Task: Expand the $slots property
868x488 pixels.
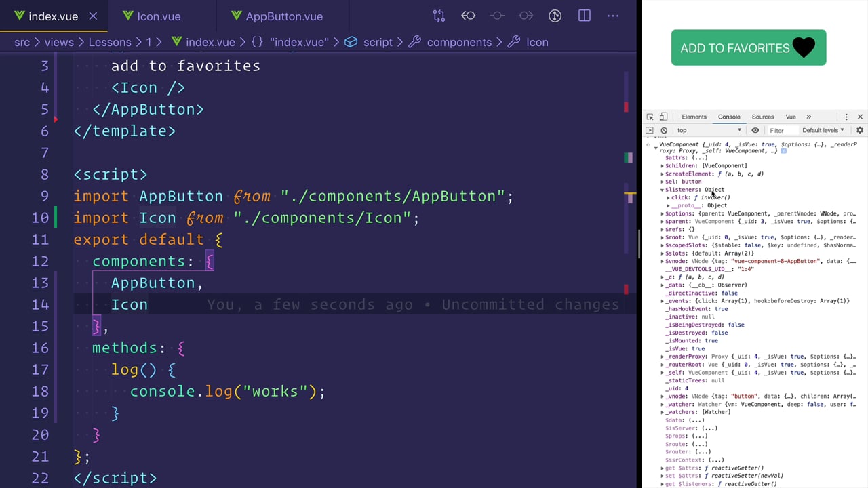Action: [x=663, y=253]
